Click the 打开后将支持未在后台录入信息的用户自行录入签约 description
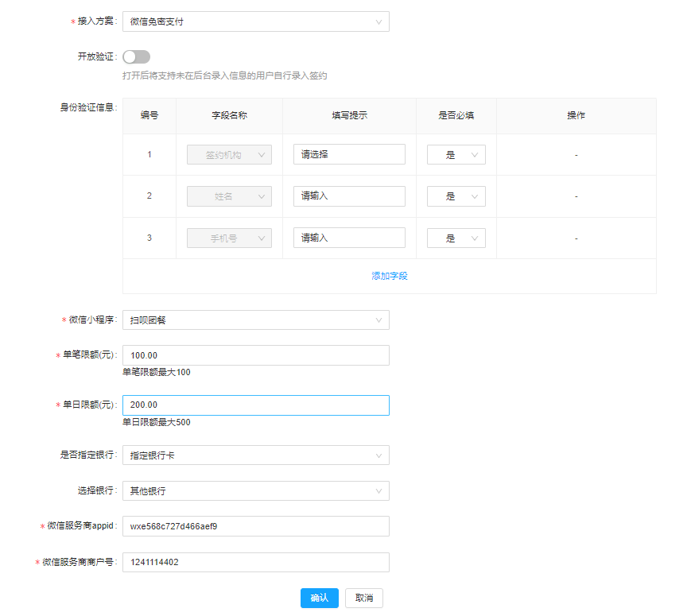 [225, 76]
